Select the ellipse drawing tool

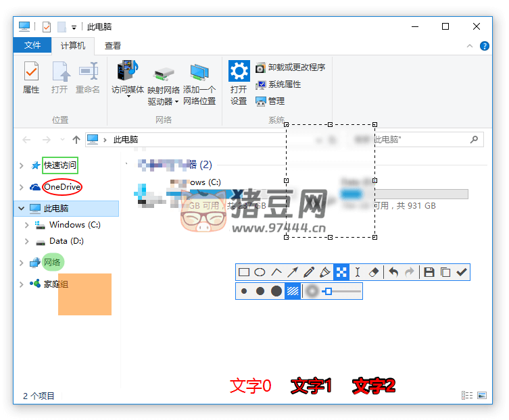[x=260, y=272]
